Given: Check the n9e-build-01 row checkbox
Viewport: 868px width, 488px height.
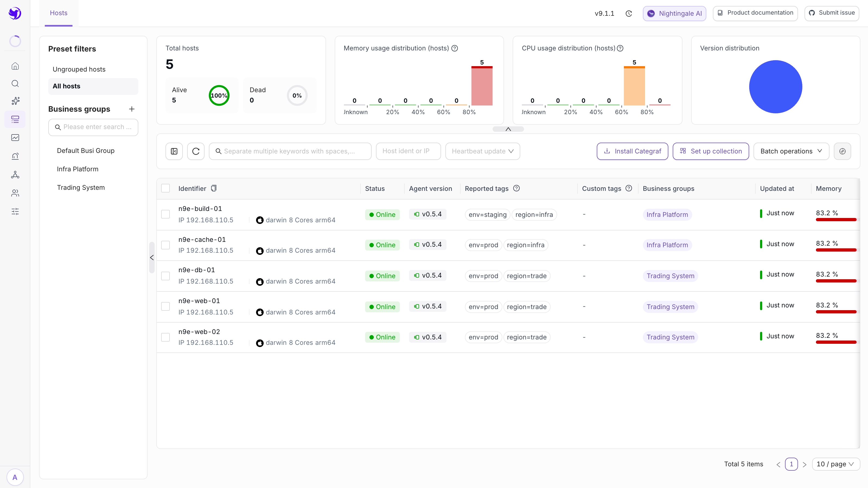Looking at the screenshot, I should (165, 214).
